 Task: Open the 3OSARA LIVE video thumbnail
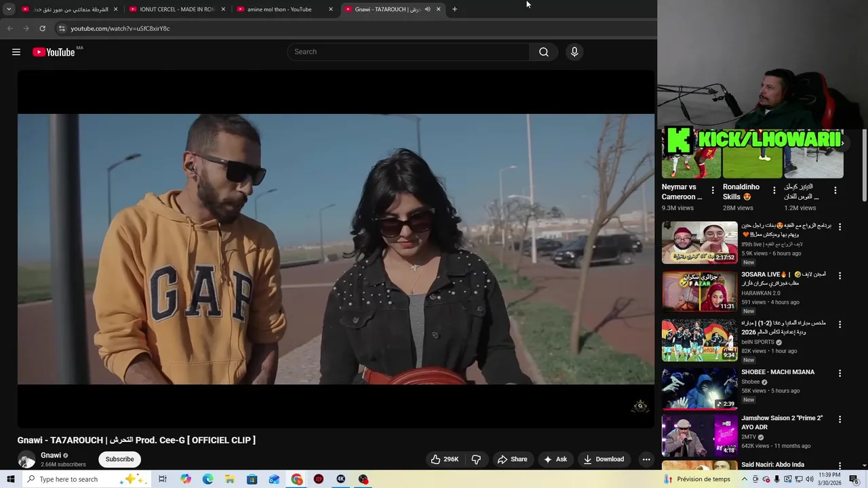tap(700, 291)
